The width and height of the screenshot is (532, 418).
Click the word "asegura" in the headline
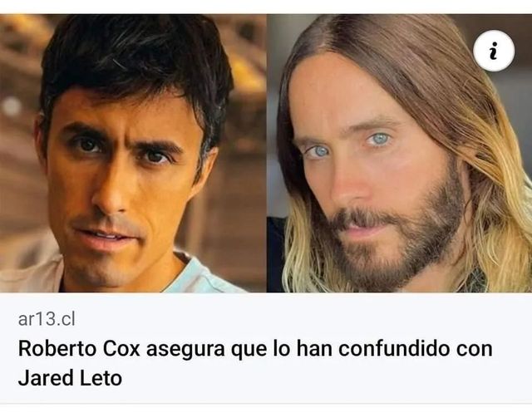point(185,350)
